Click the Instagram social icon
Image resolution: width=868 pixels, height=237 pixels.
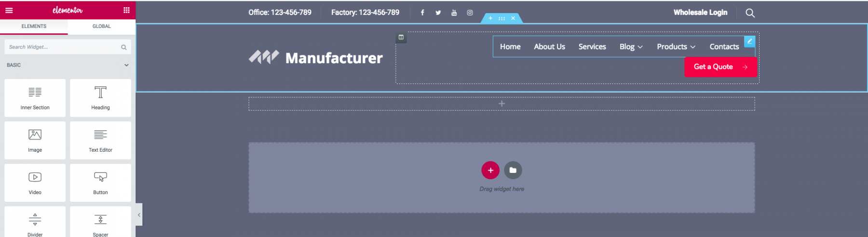point(470,13)
